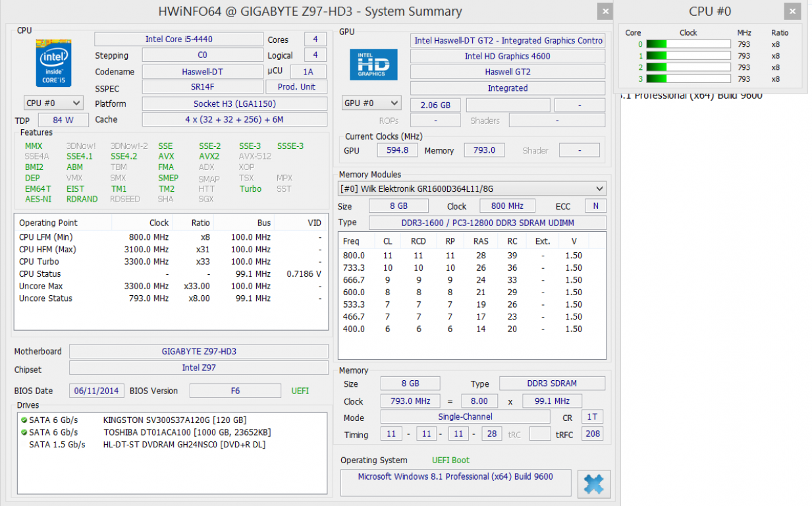812x506 pixels.
Task: Click Core 3 clock bar
Action: pos(688,78)
